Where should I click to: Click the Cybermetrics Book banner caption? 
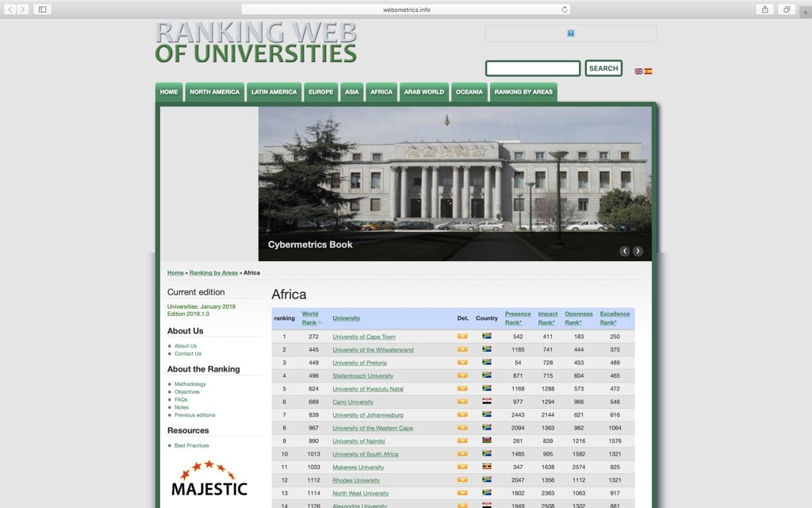point(310,244)
